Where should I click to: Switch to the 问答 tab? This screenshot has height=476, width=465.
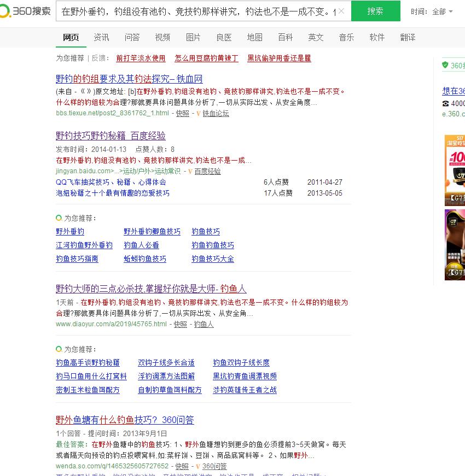132,37
